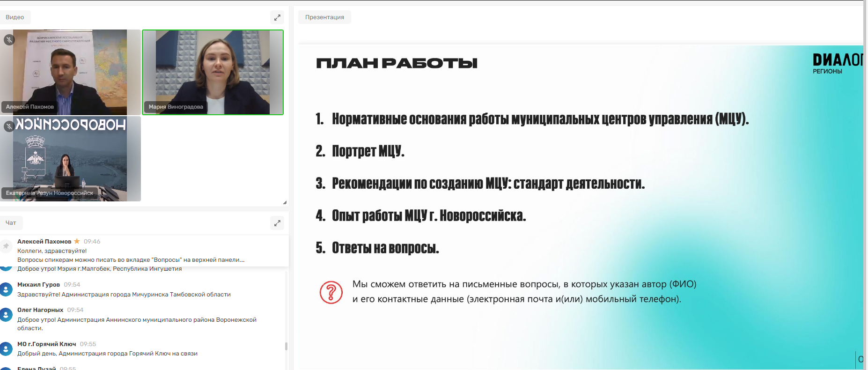Viewport: 868px width, 370px height.
Task: Select the Видео tab label
Action: [15, 17]
